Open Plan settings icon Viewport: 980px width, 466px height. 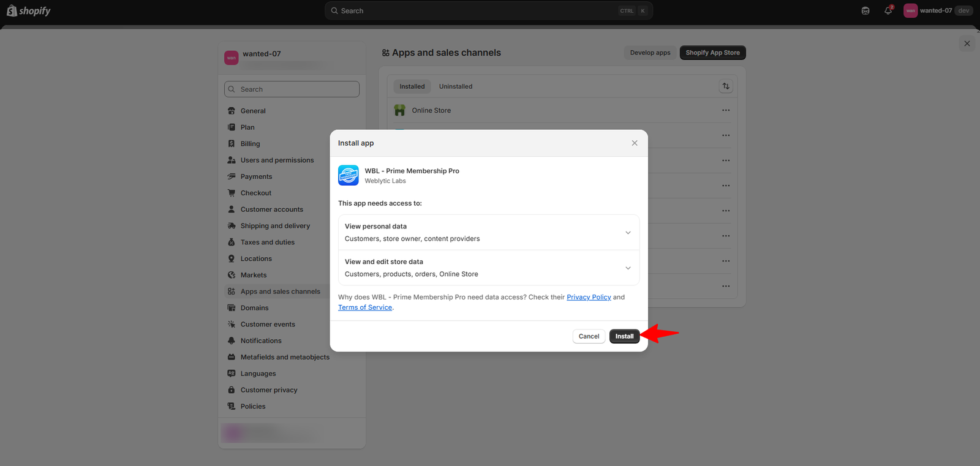pyautogui.click(x=232, y=127)
